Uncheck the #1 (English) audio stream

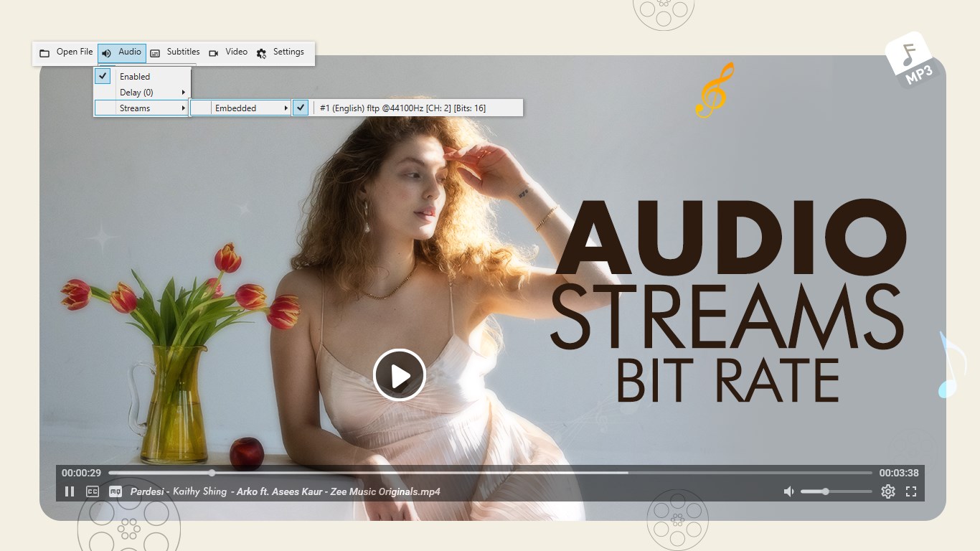pyautogui.click(x=301, y=108)
